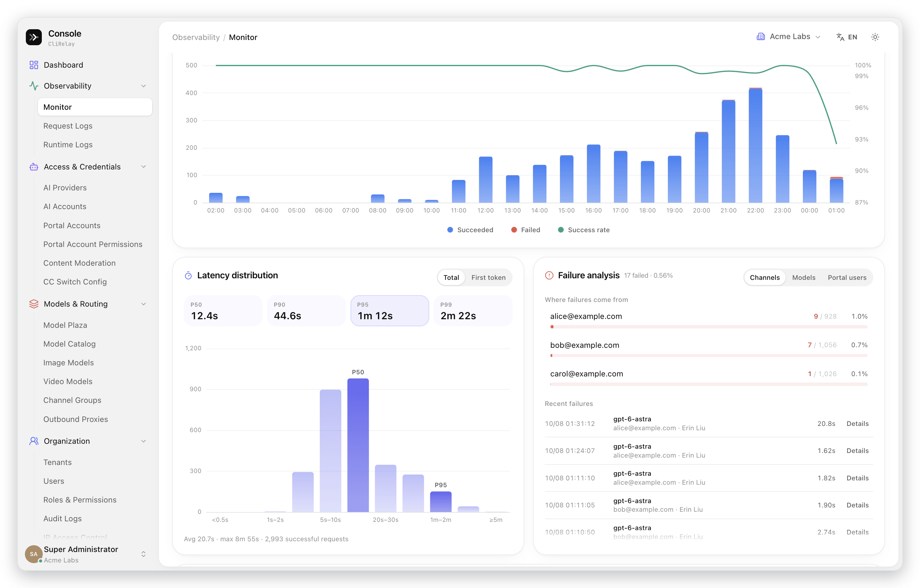Click the 22:00 bar in requests chart
Screen dimensions: 920x588
click(x=755, y=145)
